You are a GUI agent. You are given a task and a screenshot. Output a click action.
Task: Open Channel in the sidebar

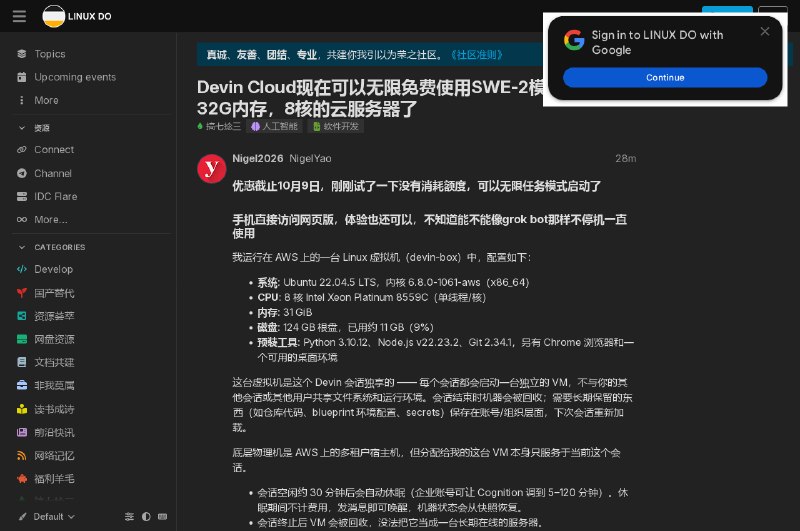(53, 173)
